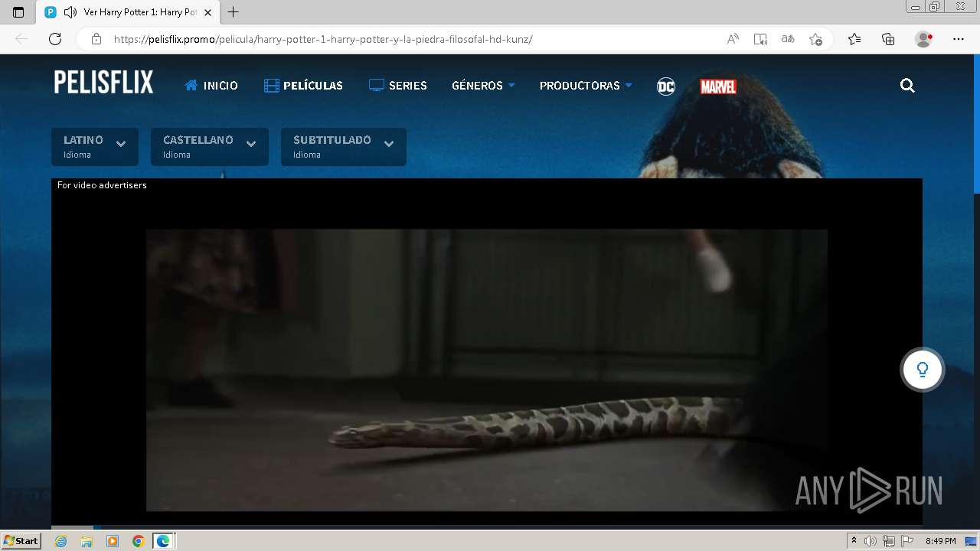Open the SERIES section
The width and height of the screenshot is (980, 551).
(x=398, y=86)
